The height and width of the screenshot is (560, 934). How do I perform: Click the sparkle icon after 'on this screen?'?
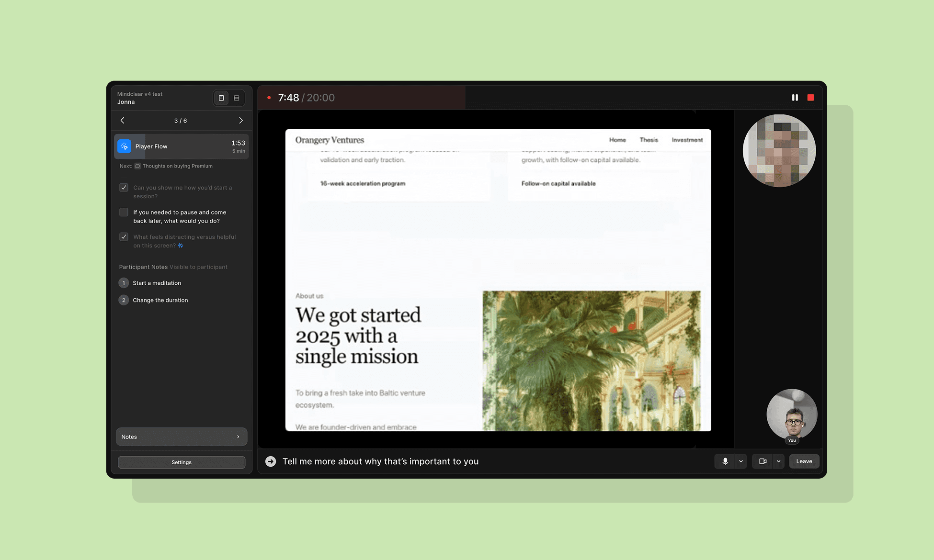coord(181,246)
